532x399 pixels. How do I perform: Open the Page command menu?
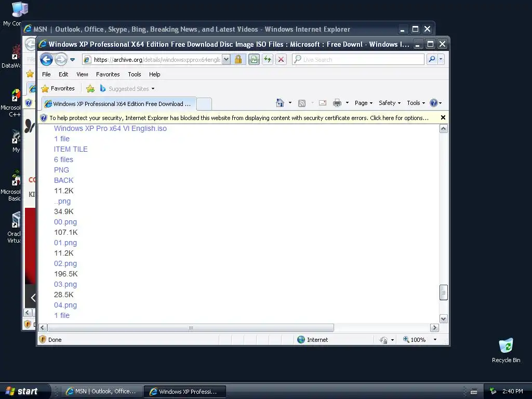pyautogui.click(x=364, y=103)
